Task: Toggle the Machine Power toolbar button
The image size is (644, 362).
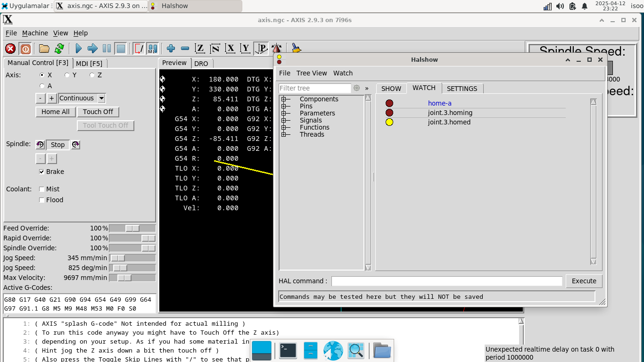Action: [25, 49]
